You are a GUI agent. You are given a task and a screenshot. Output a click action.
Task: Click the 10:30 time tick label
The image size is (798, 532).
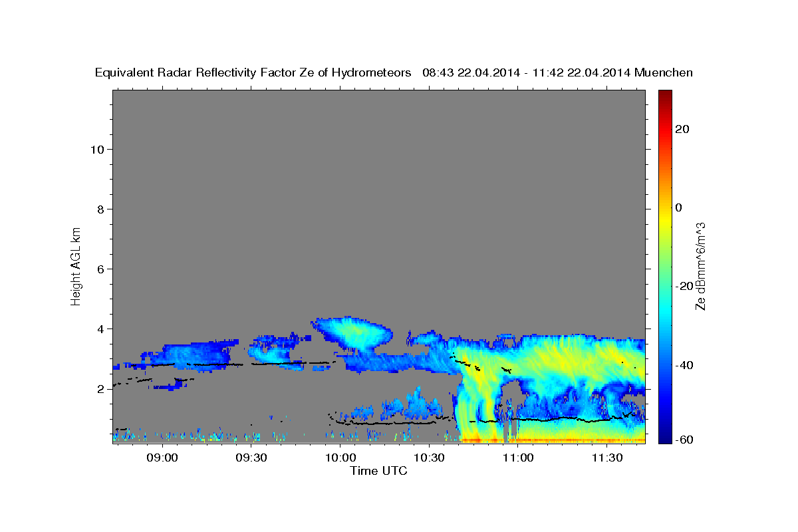428,458
